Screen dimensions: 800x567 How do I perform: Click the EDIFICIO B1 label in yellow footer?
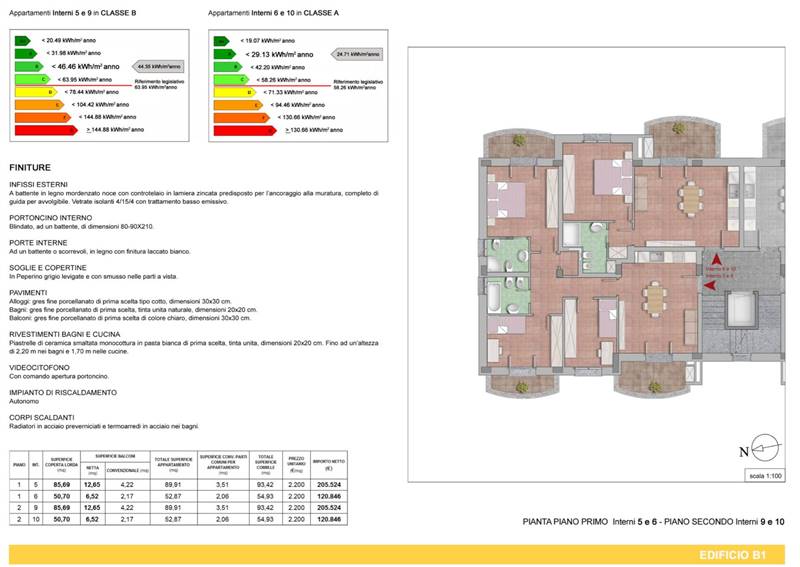(x=740, y=554)
